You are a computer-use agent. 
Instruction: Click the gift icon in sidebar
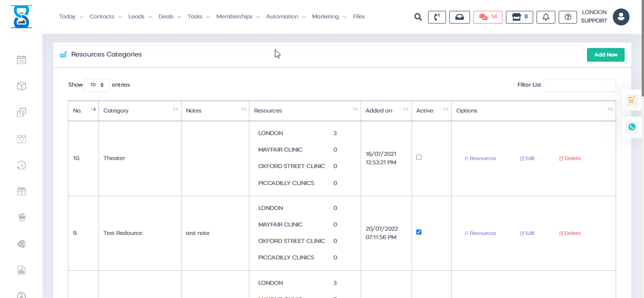click(x=21, y=191)
